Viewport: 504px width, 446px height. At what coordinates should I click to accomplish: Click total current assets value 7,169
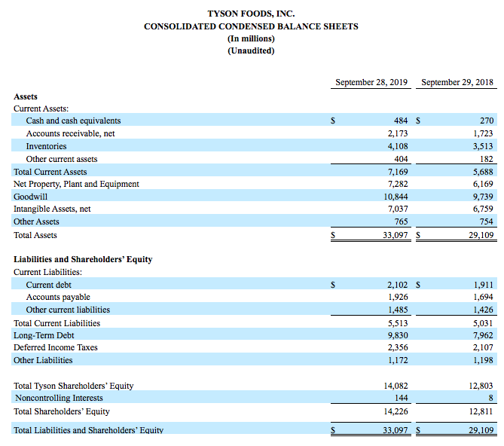pos(398,172)
